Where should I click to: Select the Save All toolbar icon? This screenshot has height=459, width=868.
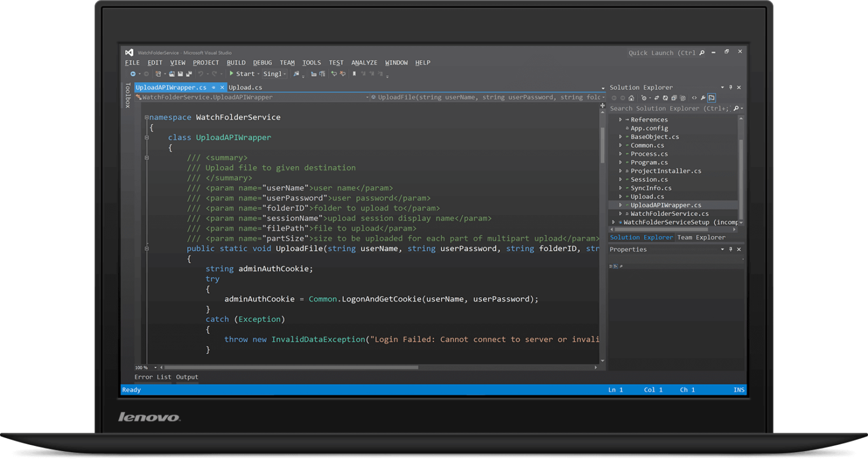click(189, 74)
